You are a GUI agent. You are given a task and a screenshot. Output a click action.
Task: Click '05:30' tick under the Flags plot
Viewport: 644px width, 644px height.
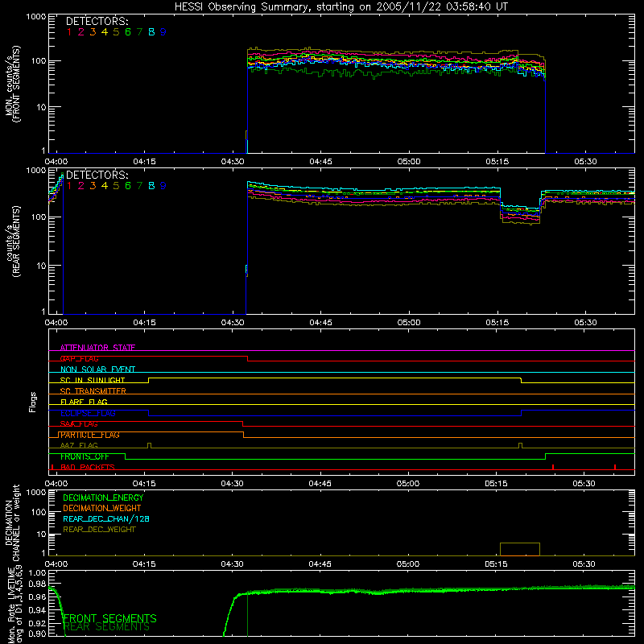click(x=584, y=484)
